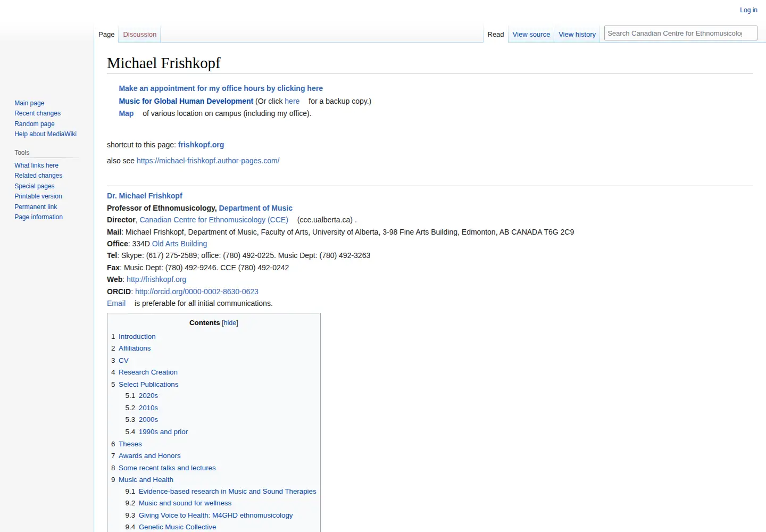Jump to CV section
Screen dimensions: 766x532
coord(123,361)
